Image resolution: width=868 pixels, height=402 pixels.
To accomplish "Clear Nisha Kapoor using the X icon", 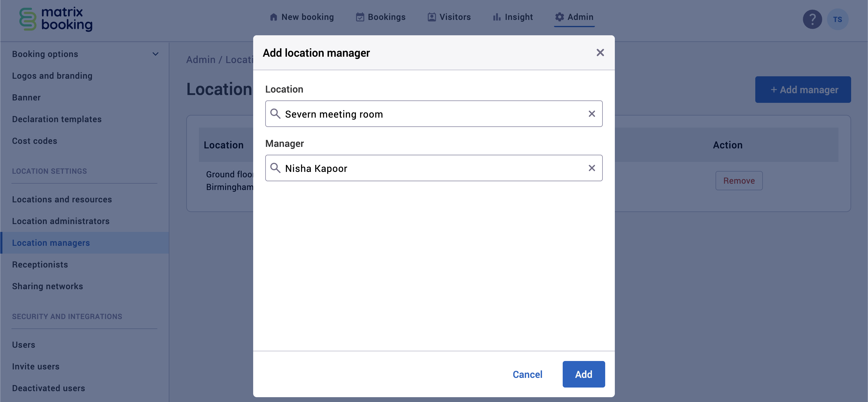I will click(592, 168).
